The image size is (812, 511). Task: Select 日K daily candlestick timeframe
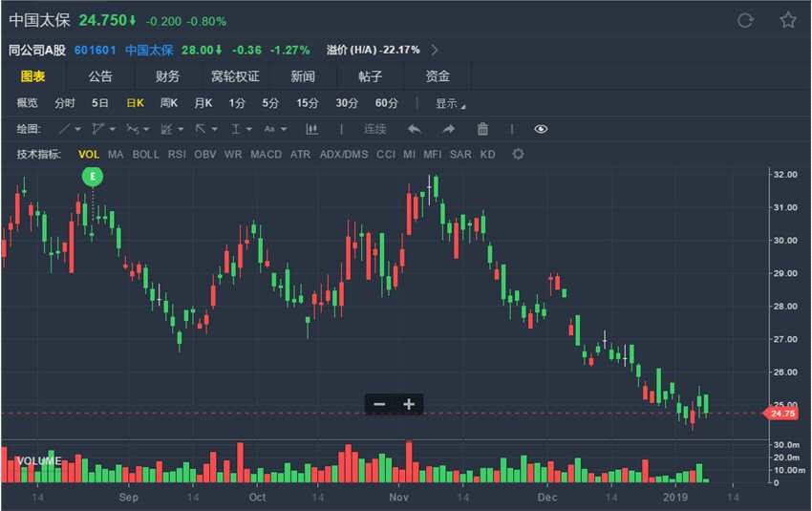135,103
